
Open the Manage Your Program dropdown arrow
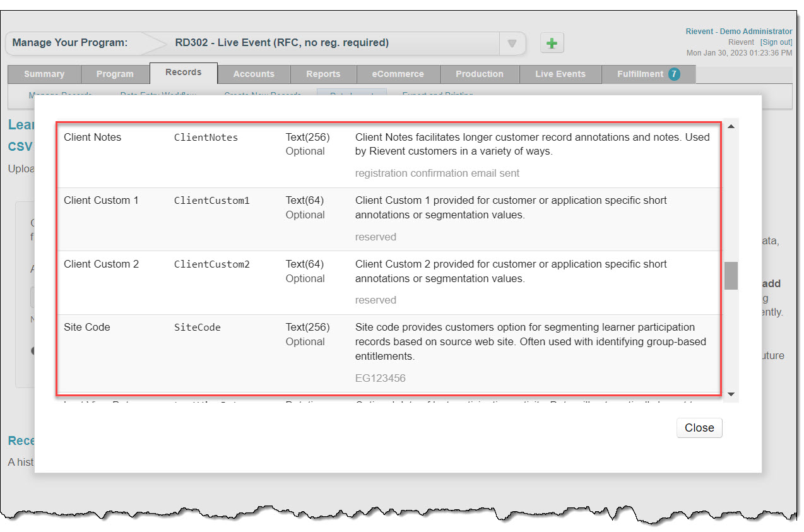pos(512,43)
